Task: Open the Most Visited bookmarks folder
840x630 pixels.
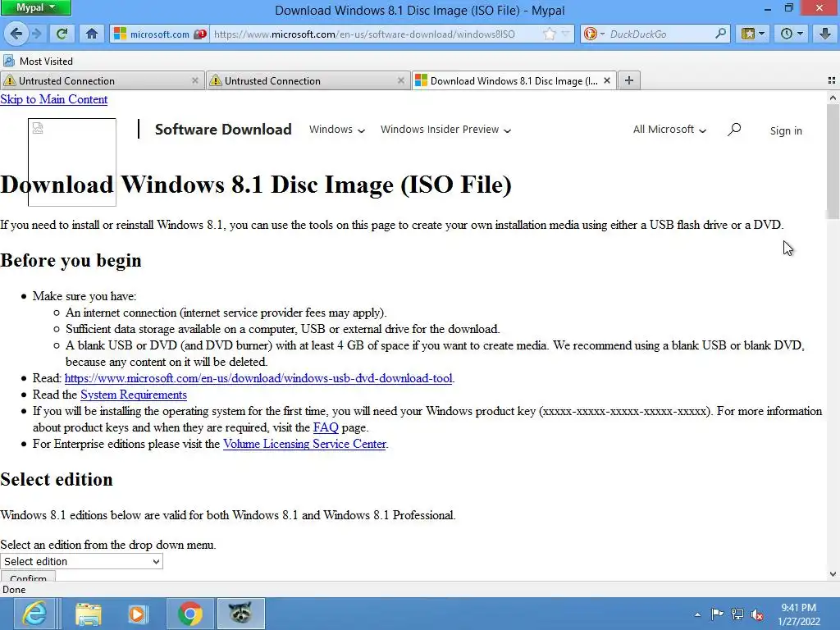Action: [x=38, y=61]
